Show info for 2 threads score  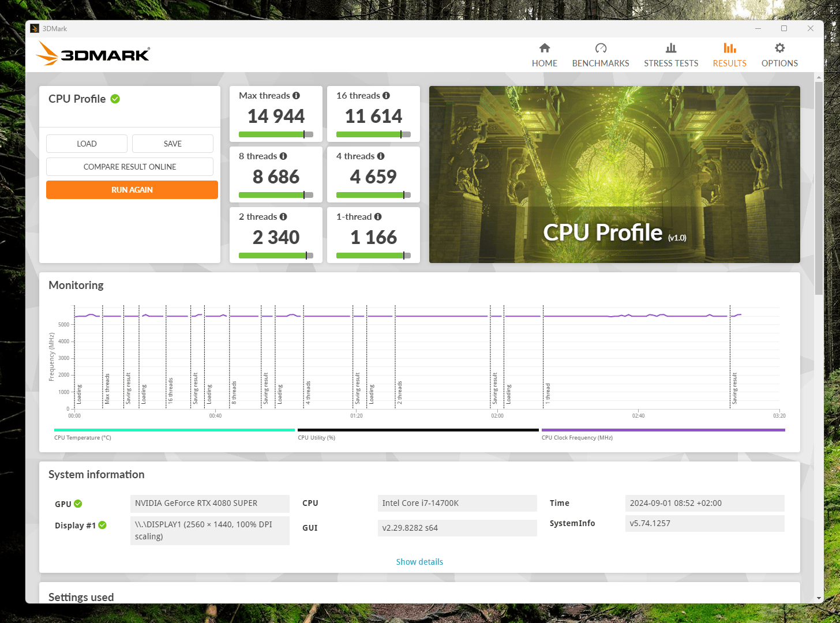pos(283,217)
